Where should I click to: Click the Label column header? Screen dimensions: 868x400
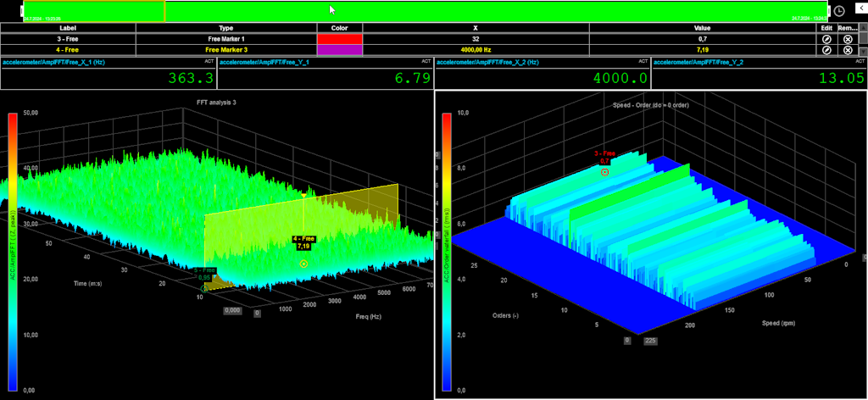[x=68, y=28]
